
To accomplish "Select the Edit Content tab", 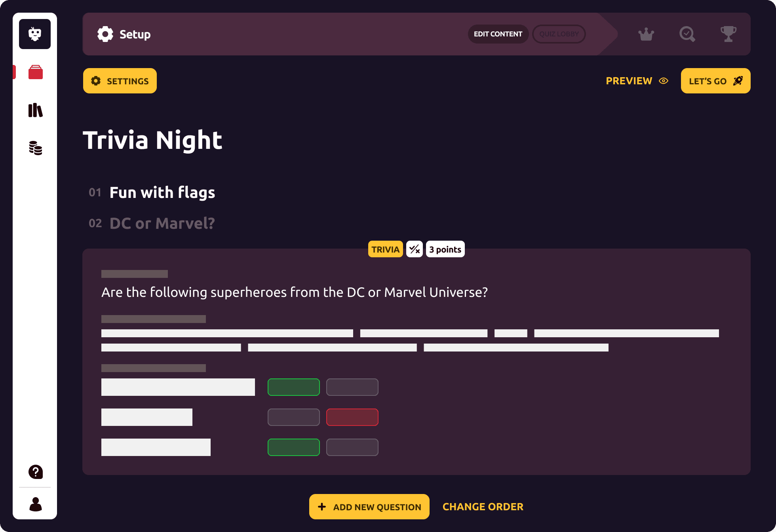I will coord(498,34).
